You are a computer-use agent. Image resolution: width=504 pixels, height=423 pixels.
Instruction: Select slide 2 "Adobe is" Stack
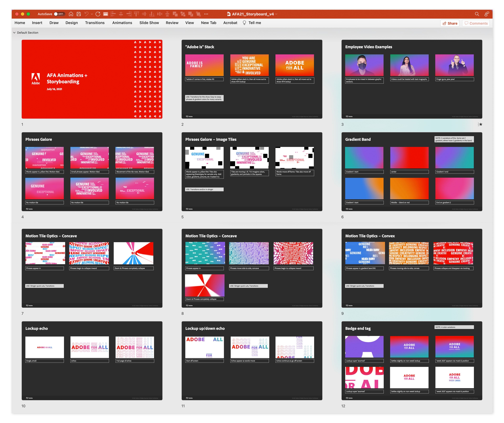tap(252, 79)
